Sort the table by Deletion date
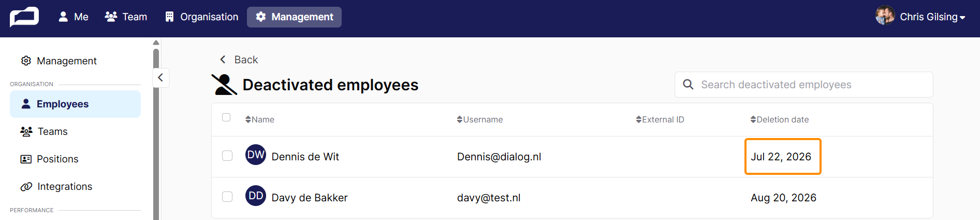This screenshot has height=220, width=980. [x=780, y=119]
